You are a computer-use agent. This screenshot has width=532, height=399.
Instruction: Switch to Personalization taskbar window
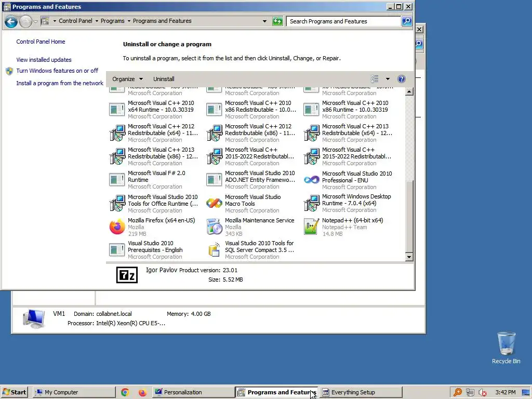192,392
